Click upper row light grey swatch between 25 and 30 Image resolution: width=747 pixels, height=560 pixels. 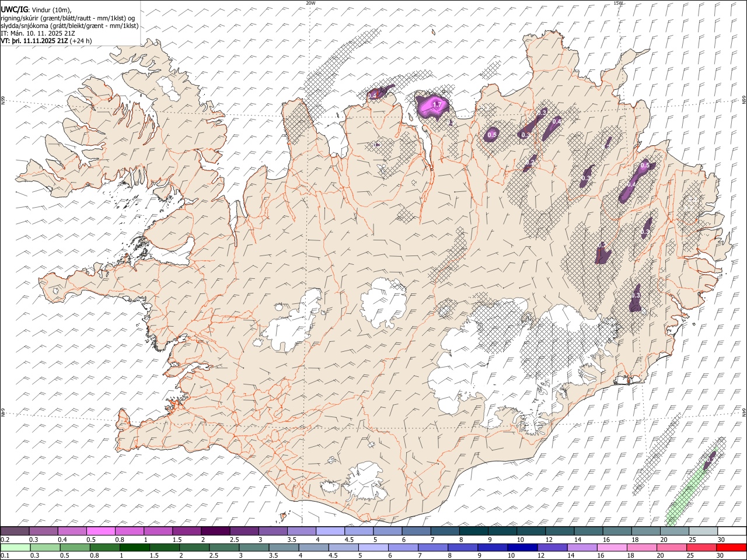703,531
